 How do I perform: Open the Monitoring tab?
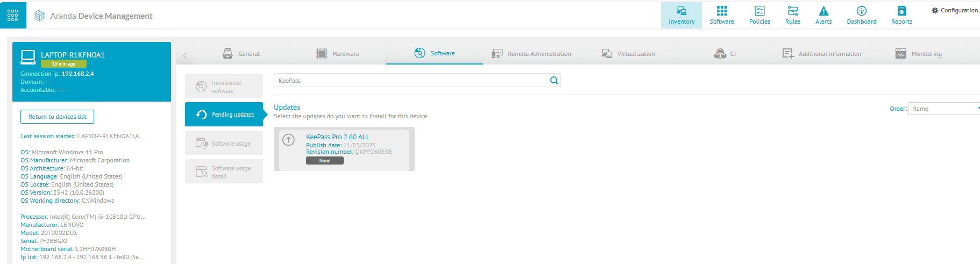point(918,54)
